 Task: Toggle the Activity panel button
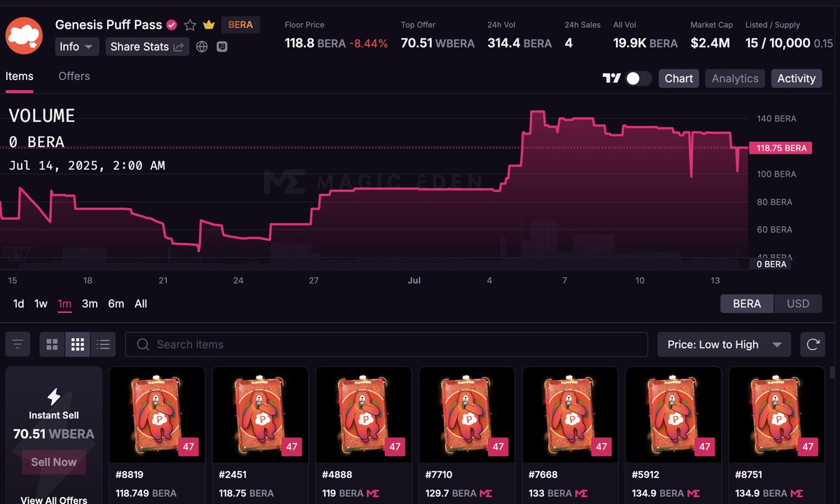[x=797, y=78]
